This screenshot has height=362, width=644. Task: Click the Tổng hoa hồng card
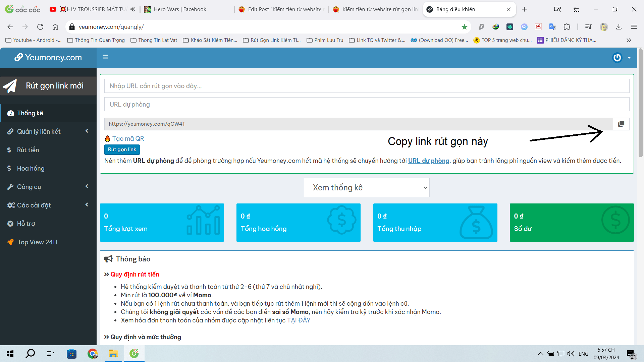[x=299, y=223]
